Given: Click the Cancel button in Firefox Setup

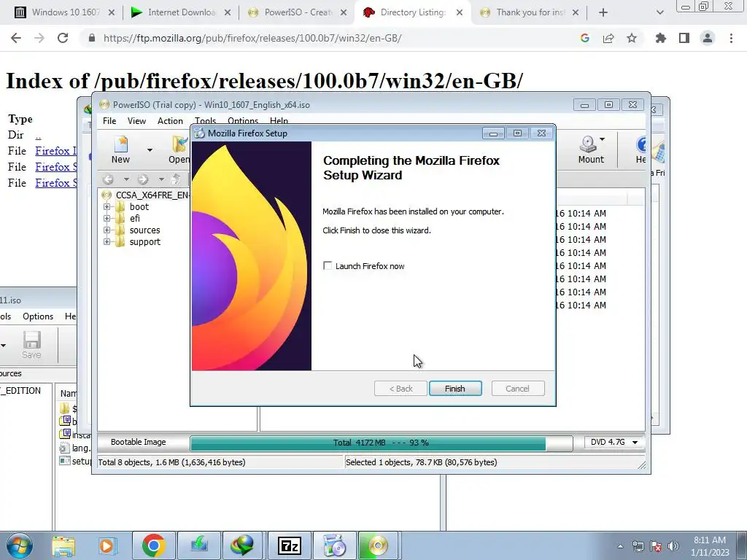Looking at the screenshot, I should (517, 389).
